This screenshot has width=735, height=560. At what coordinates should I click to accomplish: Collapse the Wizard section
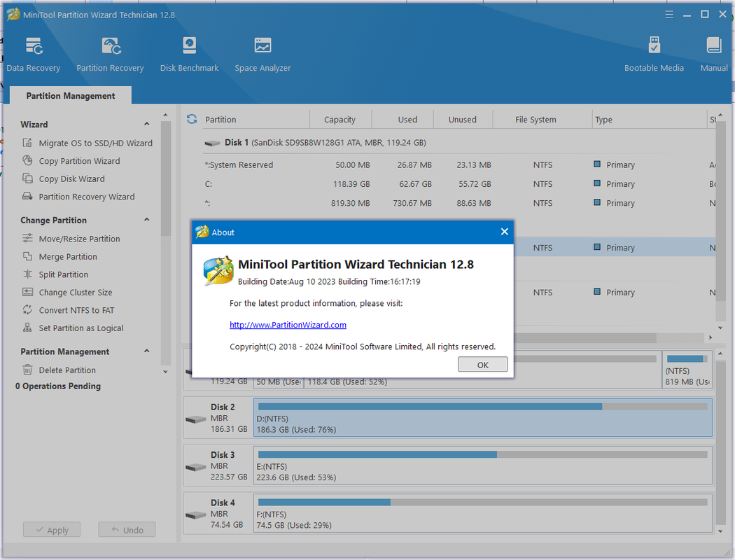point(147,124)
